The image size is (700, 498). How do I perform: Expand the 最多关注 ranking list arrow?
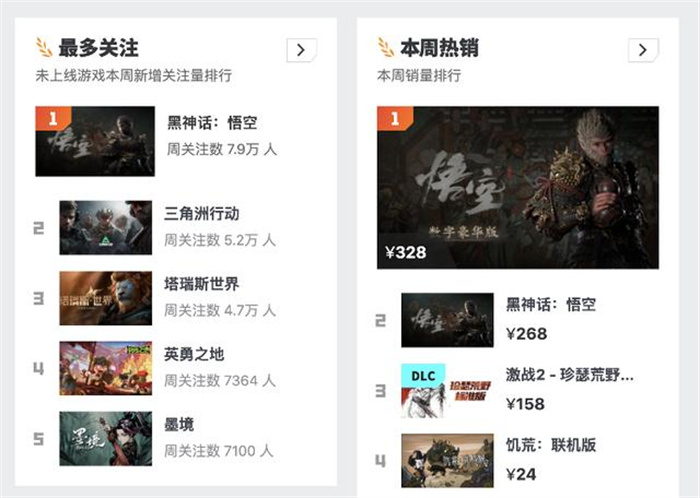[x=301, y=50]
